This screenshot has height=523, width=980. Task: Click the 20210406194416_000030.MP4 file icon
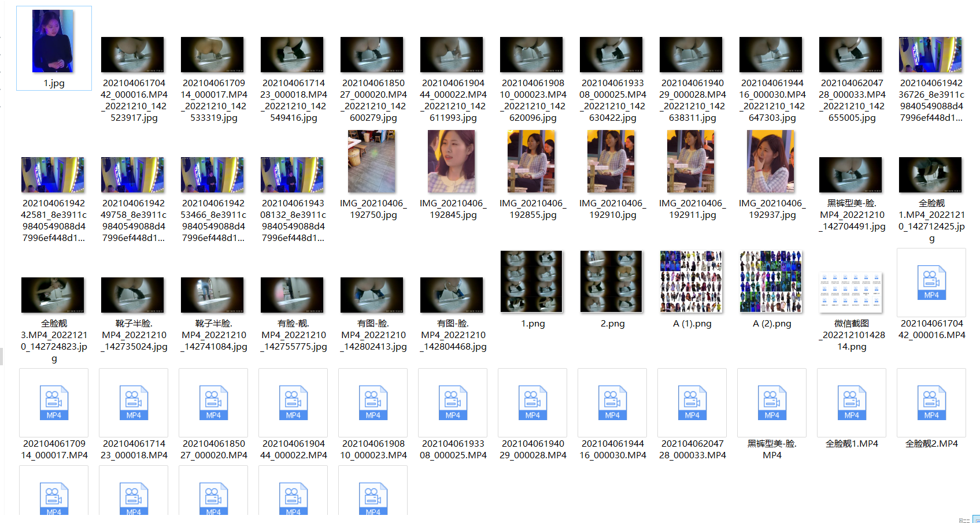(x=612, y=403)
